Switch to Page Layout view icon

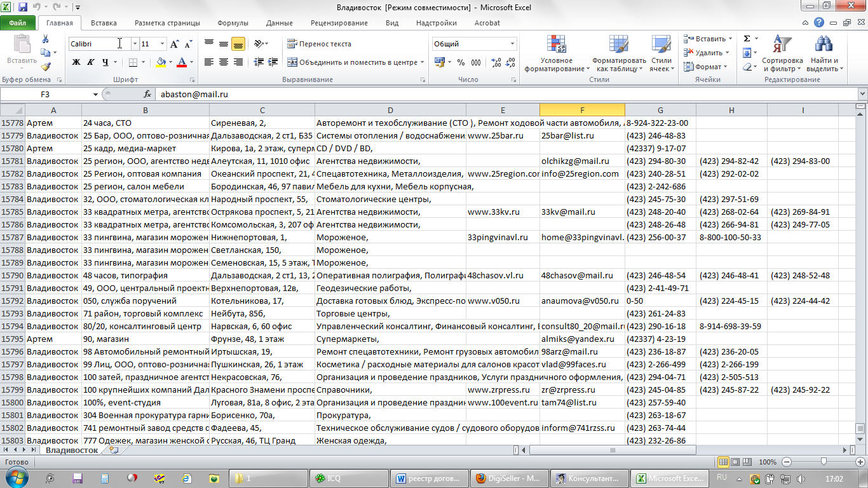(x=734, y=462)
